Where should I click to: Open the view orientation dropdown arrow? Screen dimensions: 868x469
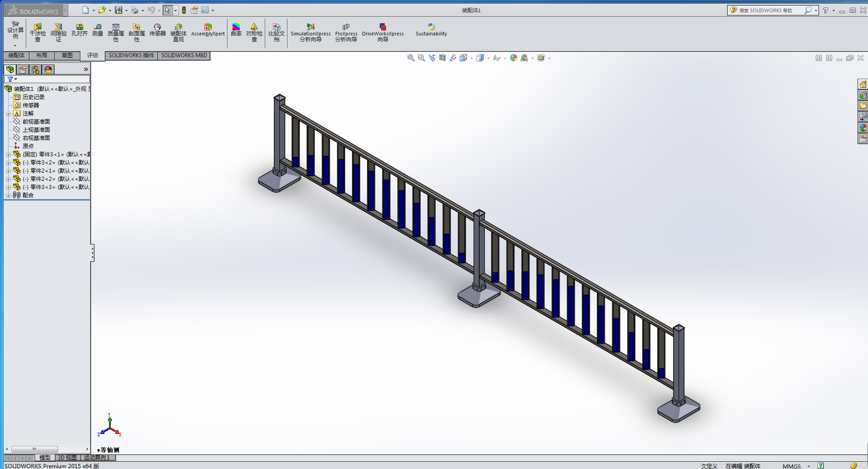472,58
